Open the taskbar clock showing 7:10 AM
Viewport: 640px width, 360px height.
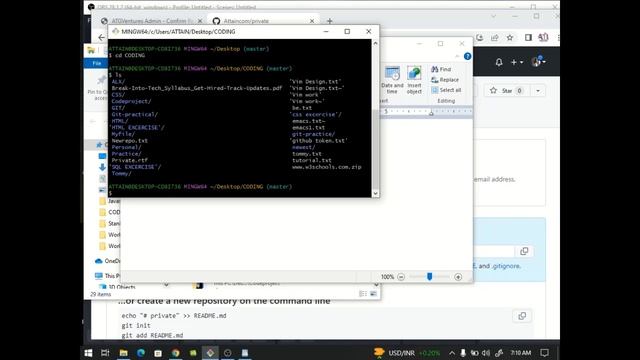click(521, 353)
